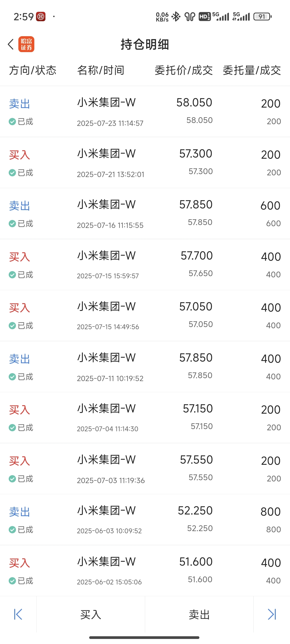Open sell order at 58.050
The width and height of the screenshot is (290, 644).
(145, 111)
